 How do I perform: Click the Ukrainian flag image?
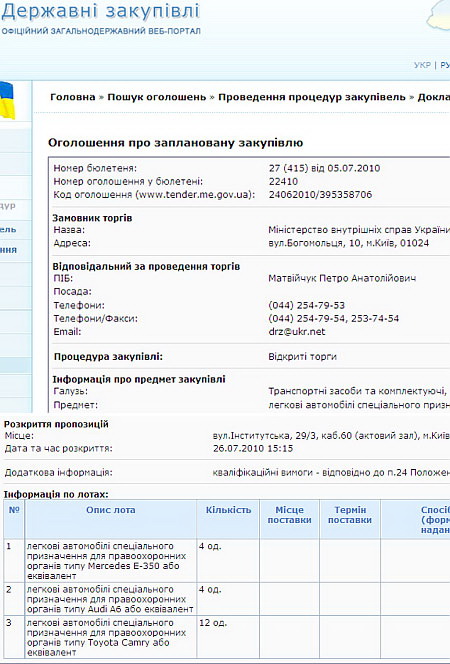pos(7,100)
